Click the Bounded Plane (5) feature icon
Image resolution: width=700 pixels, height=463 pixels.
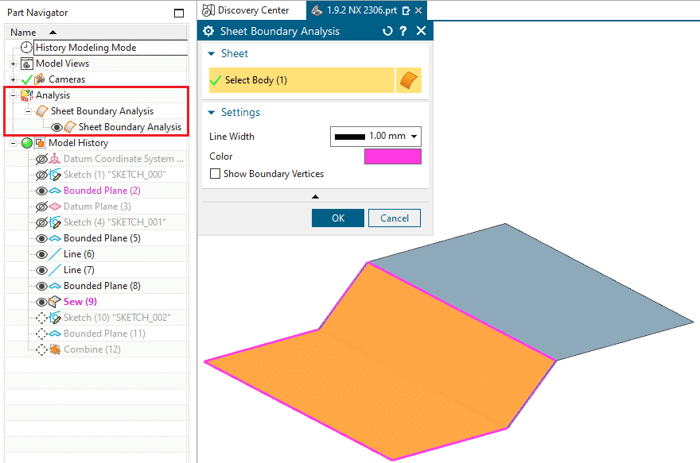[x=55, y=238]
